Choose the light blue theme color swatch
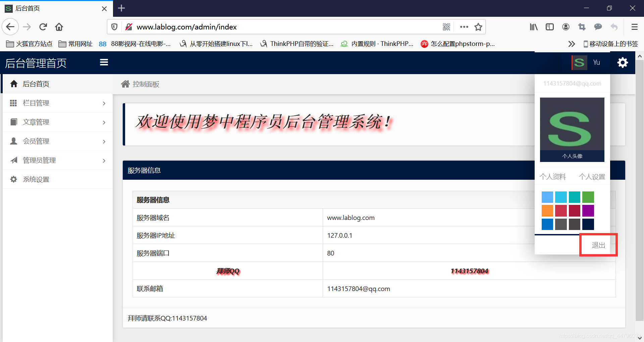 [547, 197]
